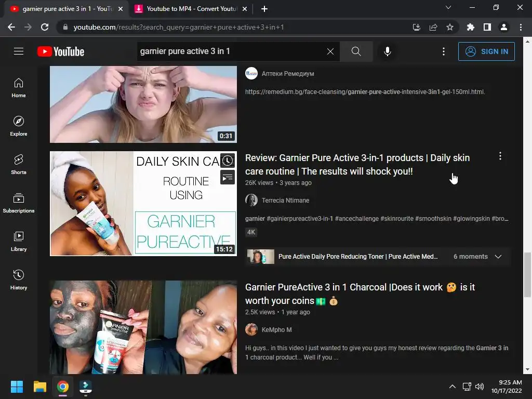Viewport: 532px width, 399px height.
Task: Open network icon in system tray
Action: click(x=467, y=387)
